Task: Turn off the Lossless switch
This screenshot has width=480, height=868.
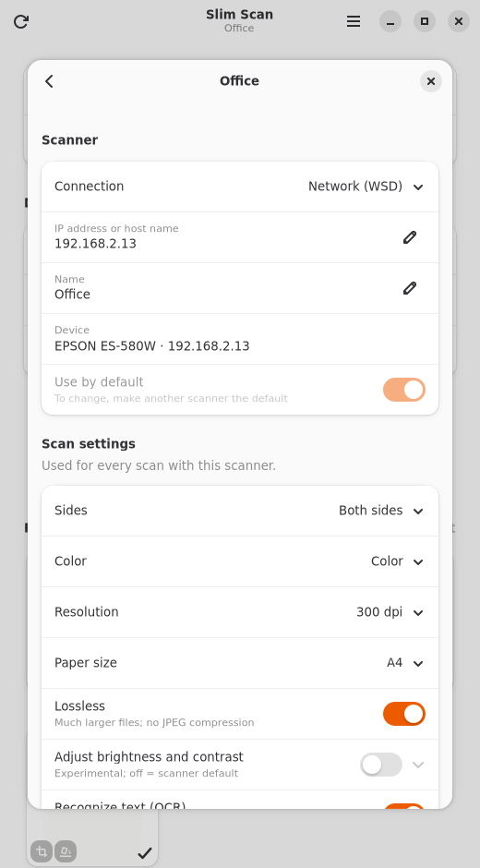Action: [x=404, y=714]
